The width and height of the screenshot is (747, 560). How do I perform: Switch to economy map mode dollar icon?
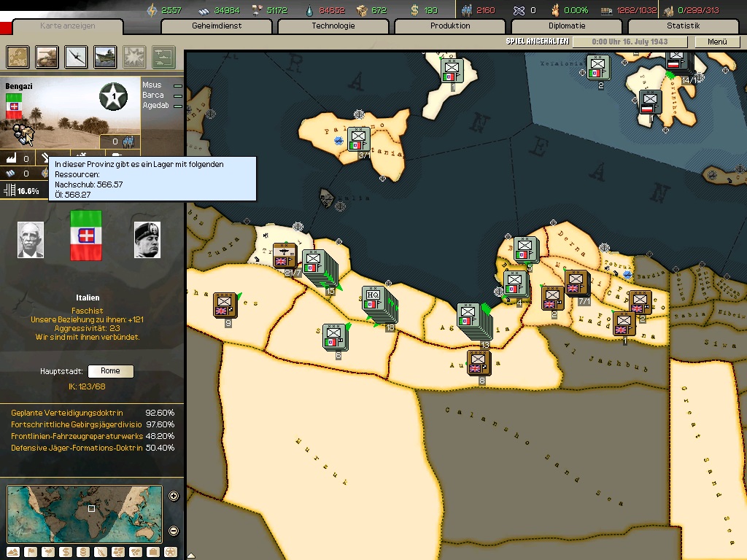pos(66,552)
